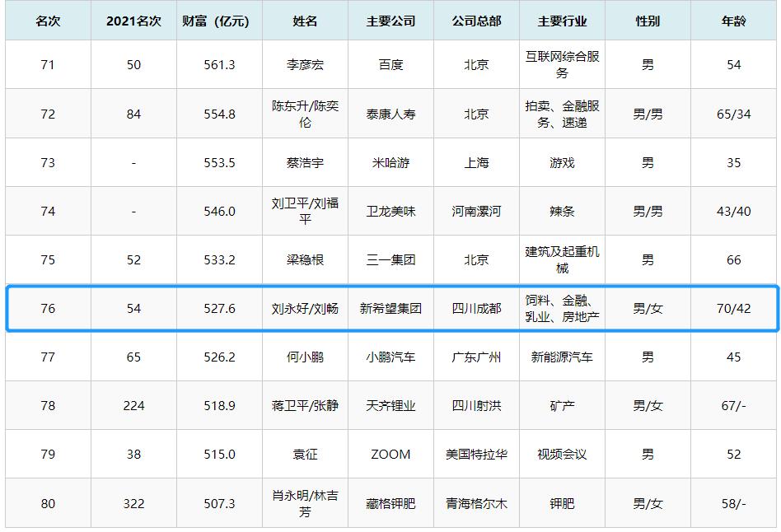Click the wealth value 533.2
The image size is (781, 532).
click(219, 260)
